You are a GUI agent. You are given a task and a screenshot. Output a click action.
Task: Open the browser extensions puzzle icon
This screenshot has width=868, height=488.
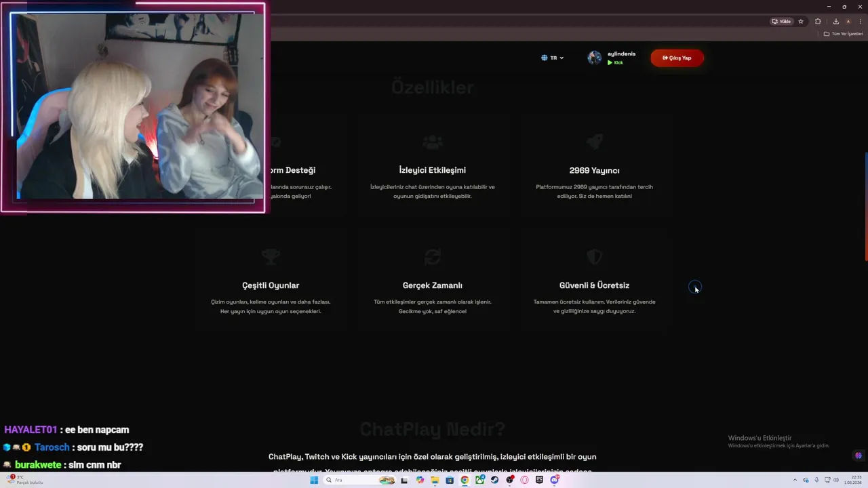coord(818,22)
